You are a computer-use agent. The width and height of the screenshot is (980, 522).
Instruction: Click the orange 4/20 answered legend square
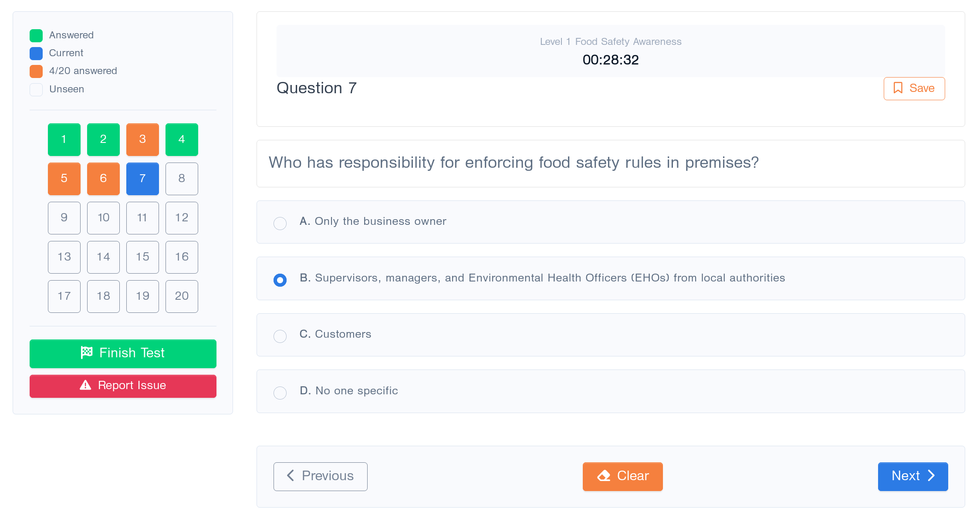coord(36,71)
